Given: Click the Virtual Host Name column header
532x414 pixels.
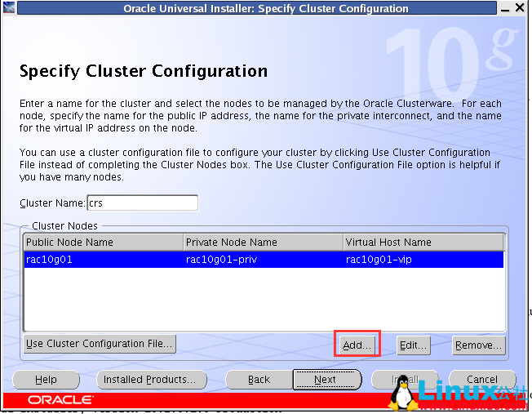Looking at the screenshot, I should point(423,243).
